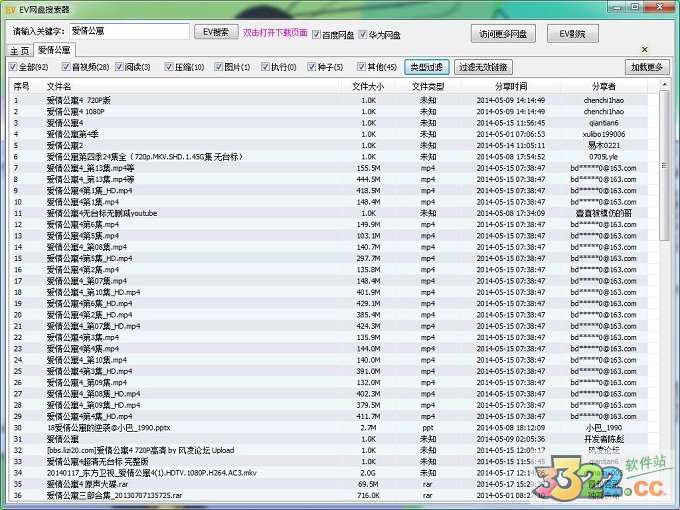
Task: Toggle the 华为网盘 checkbox
Action: click(x=363, y=34)
